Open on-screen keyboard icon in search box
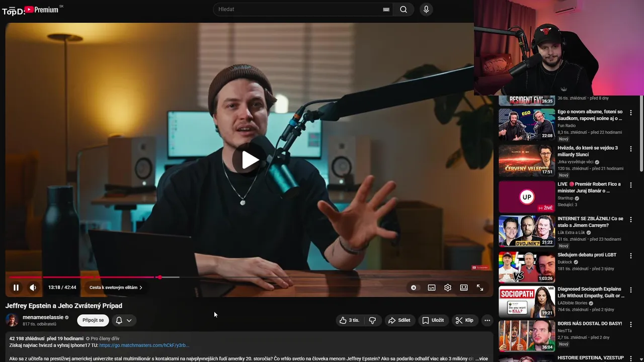The height and width of the screenshot is (362, 644). [x=386, y=10]
